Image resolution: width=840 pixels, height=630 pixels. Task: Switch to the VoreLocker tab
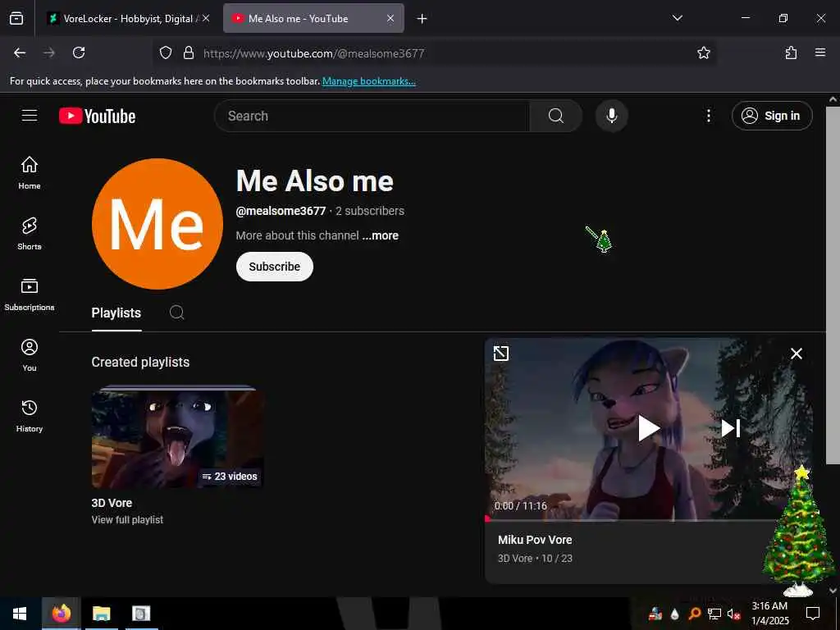pyautogui.click(x=123, y=18)
